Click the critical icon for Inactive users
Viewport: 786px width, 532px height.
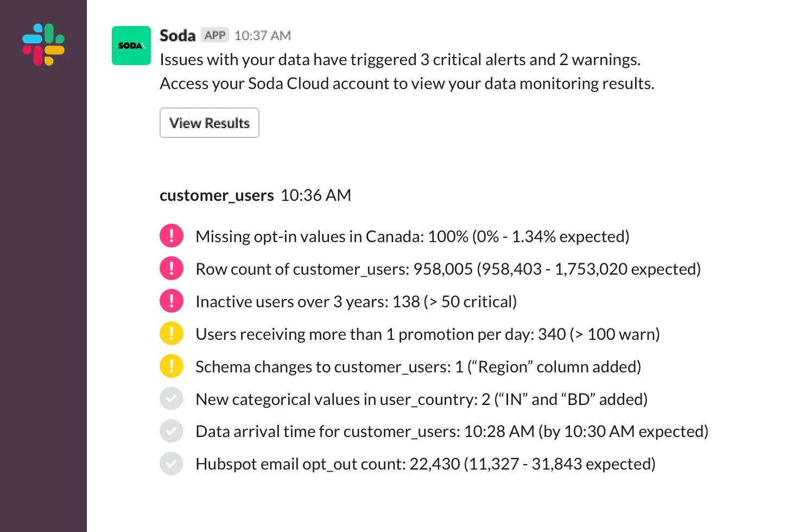(x=172, y=301)
